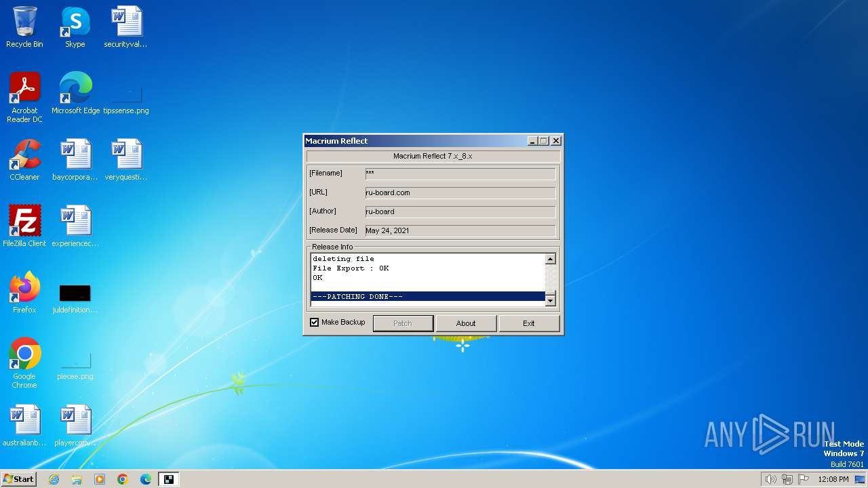Open Chrome from the taskbar

(x=123, y=479)
